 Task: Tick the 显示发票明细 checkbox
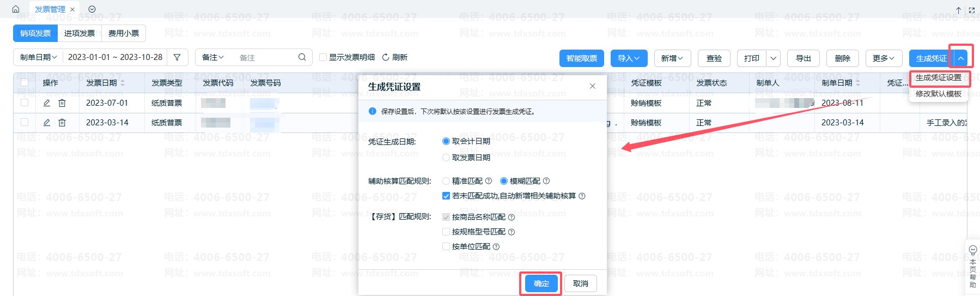[323, 57]
